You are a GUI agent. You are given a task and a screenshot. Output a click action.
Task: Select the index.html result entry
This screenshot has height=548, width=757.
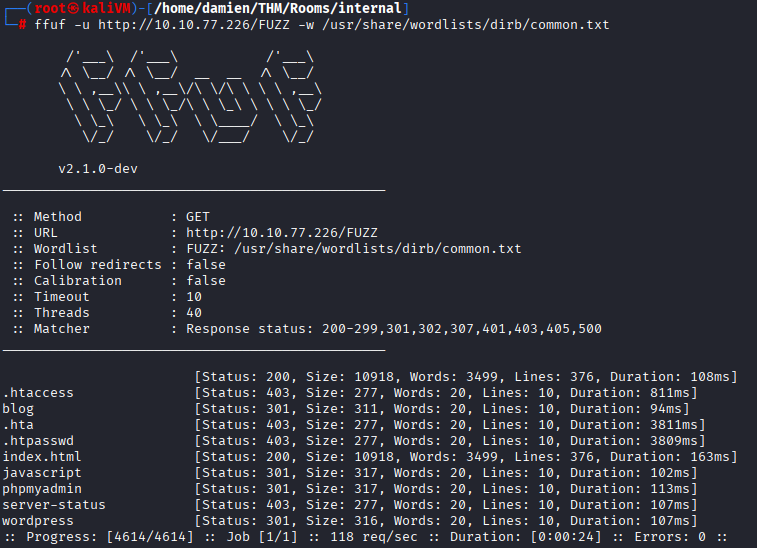pyautogui.click(x=42, y=457)
